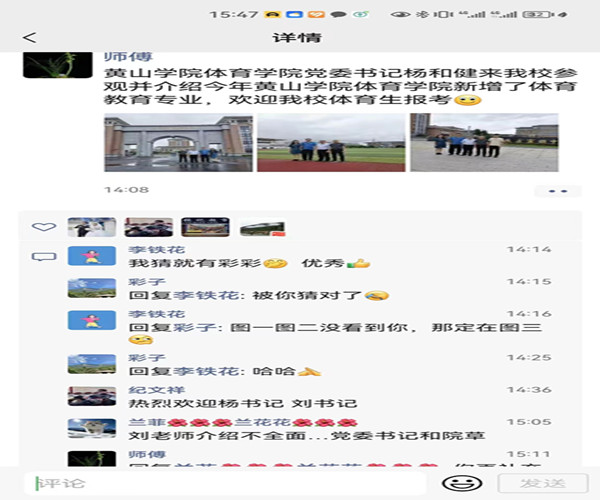Go back with the top-left arrow
Viewport: 600px width, 500px height.
tap(29, 37)
